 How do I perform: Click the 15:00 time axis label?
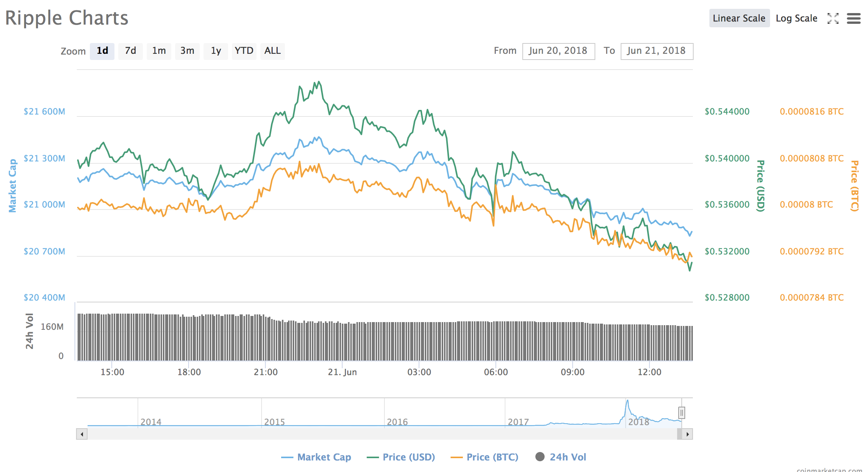click(112, 372)
